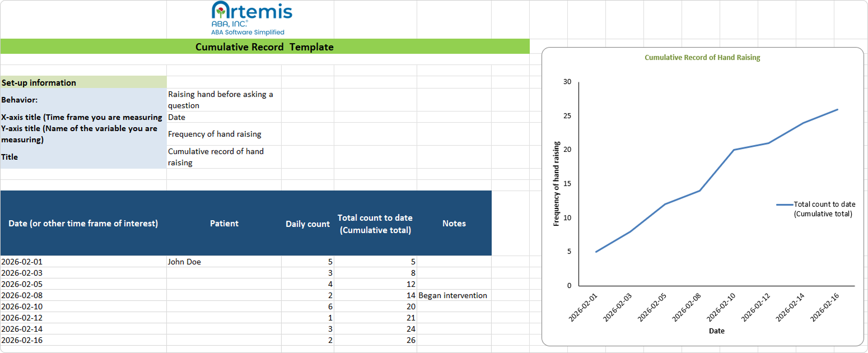Click the chart title 'Cumulative Record of Hand Raising'
Screen dimensions: 868x353
point(702,57)
